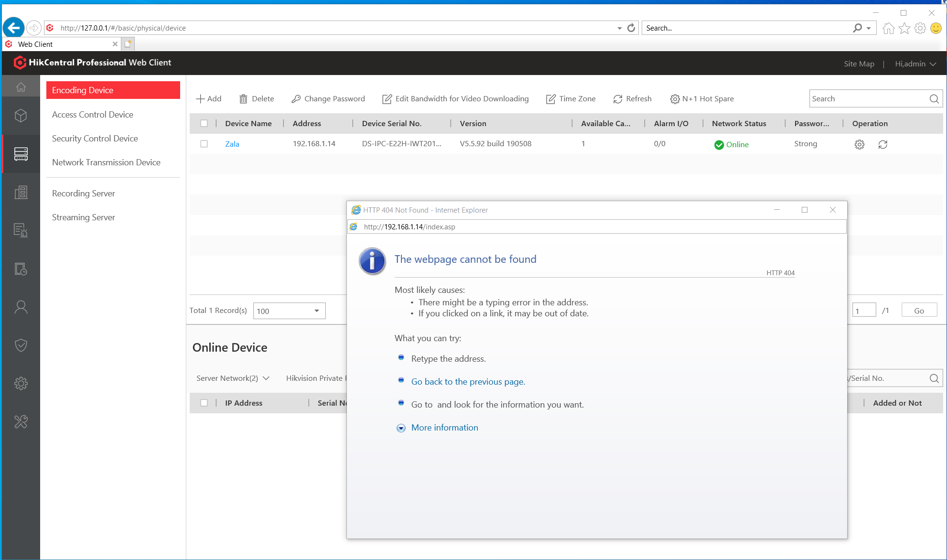Click the Encoding Device settings gear icon
This screenshot has width=947, height=560.
tap(860, 144)
